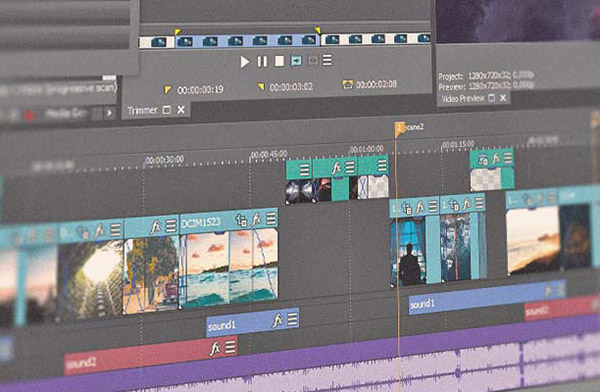Image resolution: width=600 pixels, height=392 pixels.
Task: Open pan/crop icon on DCIM1523 clip
Action: 241,221
